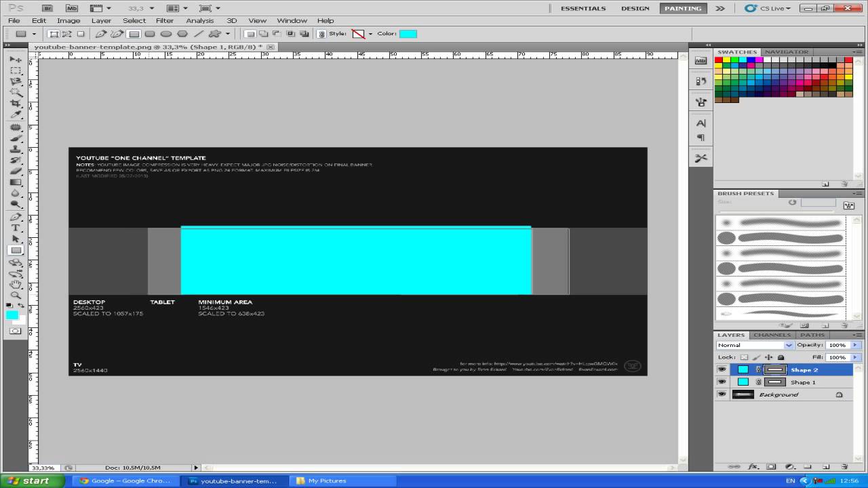The image size is (868, 488).
Task: Select the Eyedropper tool
Action: tap(15, 115)
